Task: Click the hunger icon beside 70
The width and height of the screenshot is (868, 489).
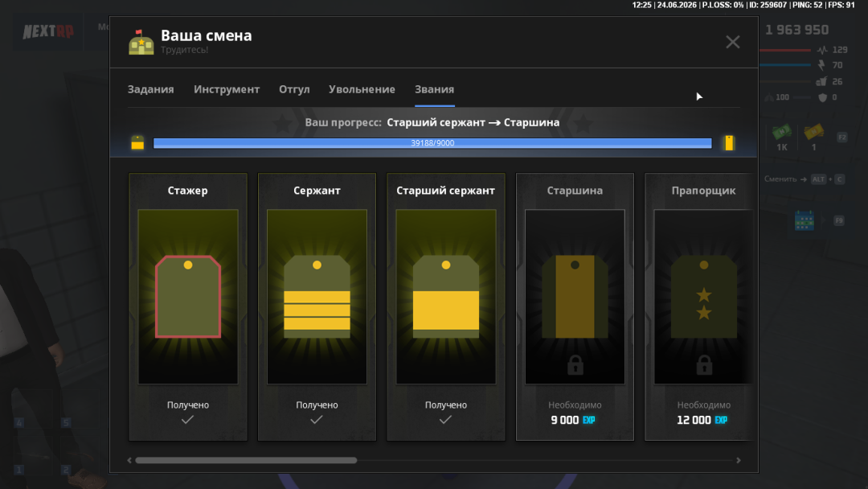Action: tap(821, 65)
